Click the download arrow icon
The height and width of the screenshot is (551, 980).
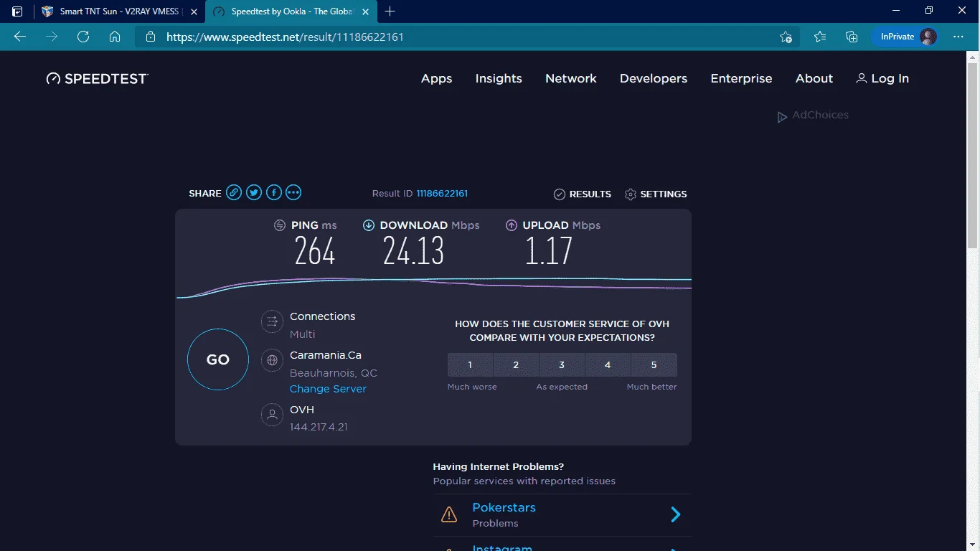tap(369, 225)
